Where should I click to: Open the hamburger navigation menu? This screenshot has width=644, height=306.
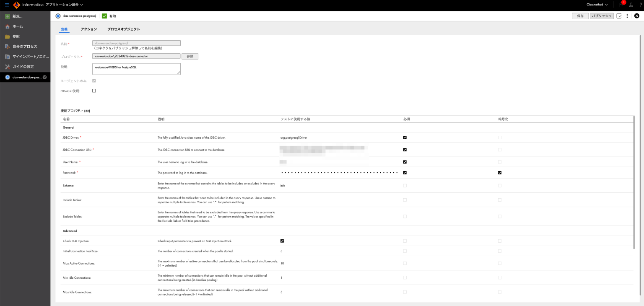(6, 5)
